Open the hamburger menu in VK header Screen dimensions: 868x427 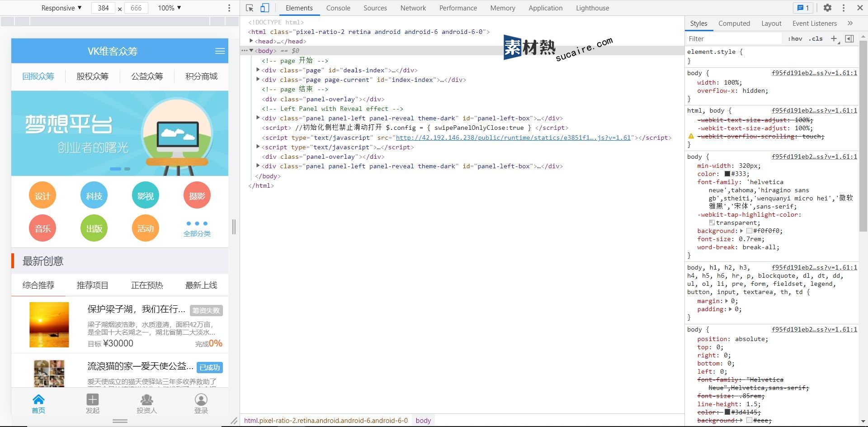[220, 51]
